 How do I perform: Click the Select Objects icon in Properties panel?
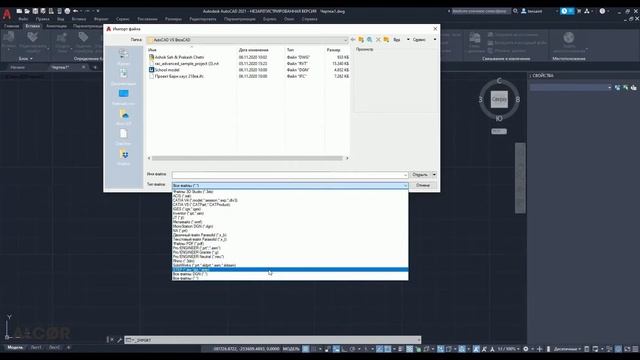point(625,87)
